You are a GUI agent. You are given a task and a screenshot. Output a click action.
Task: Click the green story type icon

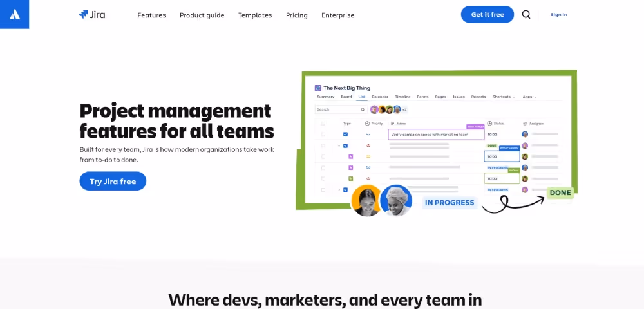(x=351, y=178)
